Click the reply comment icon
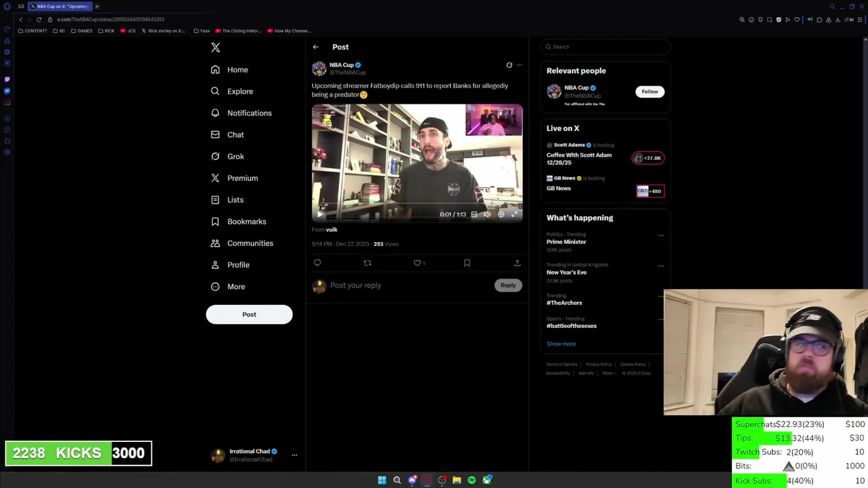This screenshot has height=488, width=868. pyautogui.click(x=317, y=263)
